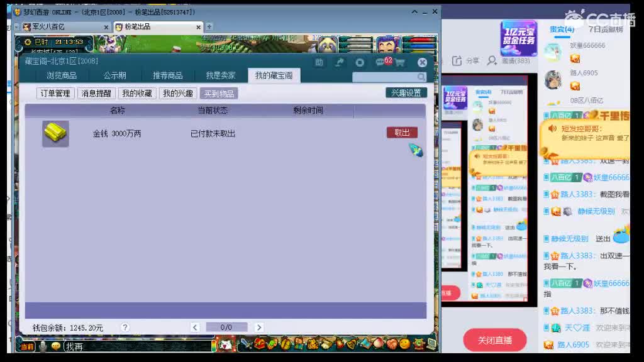Click the white pet face icon
Screen dimensions: 644x362
pos(226,345)
